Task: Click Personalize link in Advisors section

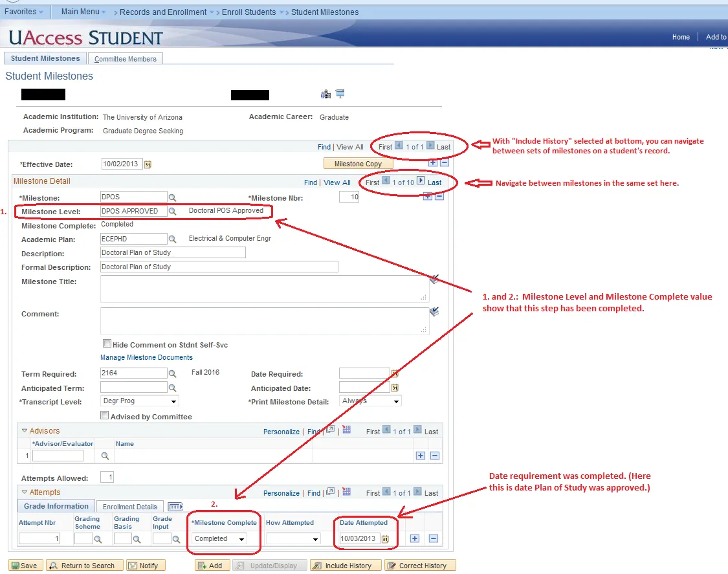Action: [281, 432]
